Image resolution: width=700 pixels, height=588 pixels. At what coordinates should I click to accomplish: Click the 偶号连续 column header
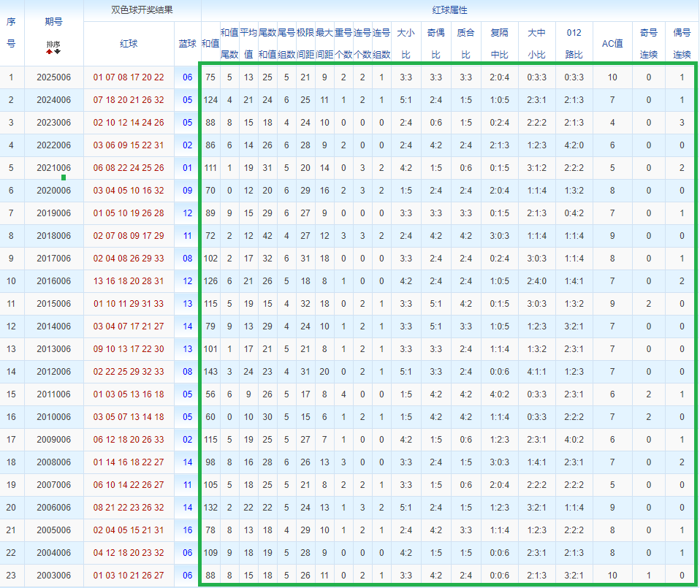[682, 44]
